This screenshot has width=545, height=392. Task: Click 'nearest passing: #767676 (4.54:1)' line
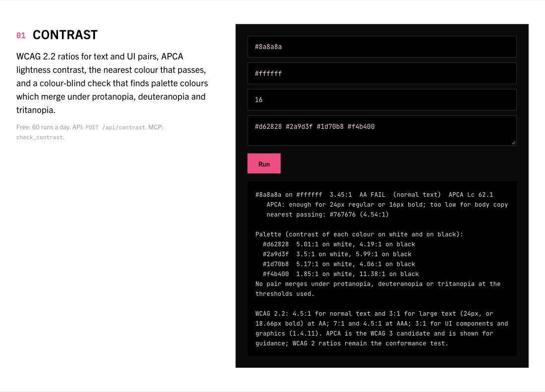coord(327,215)
